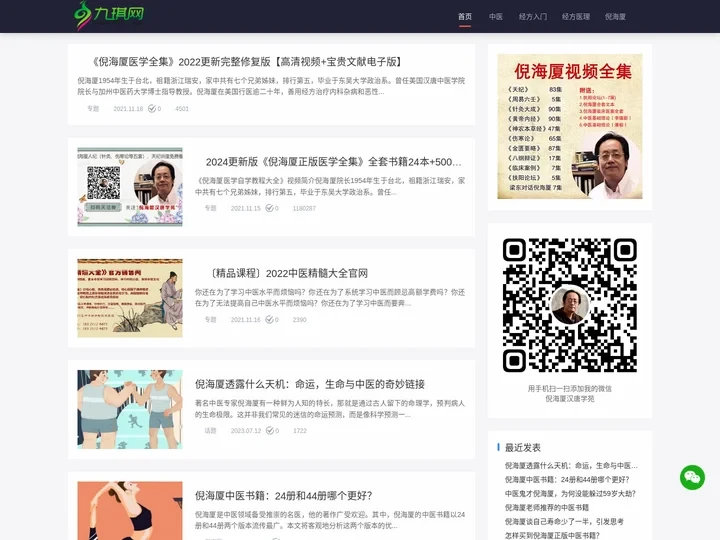Click the view count 1180287
This screenshot has height=540, width=720.
click(304, 208)
